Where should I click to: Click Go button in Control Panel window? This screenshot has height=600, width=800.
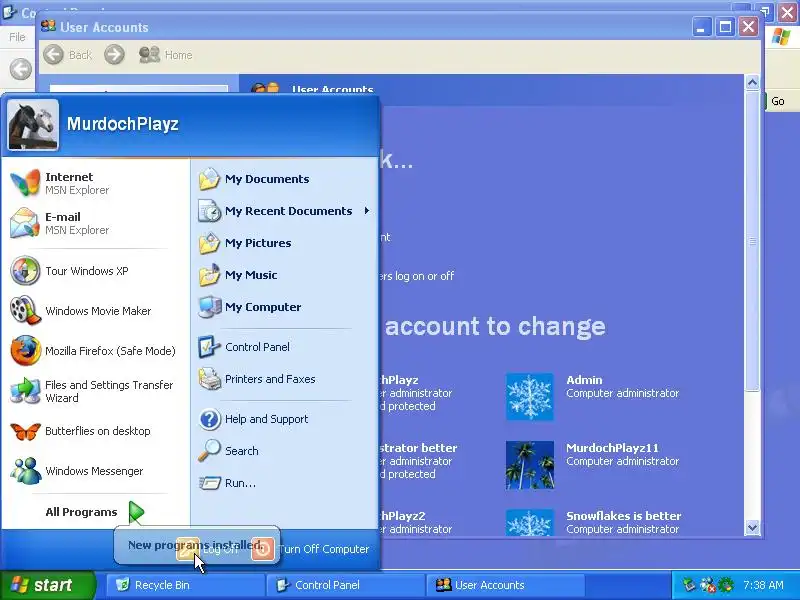click(x=778, y=102)
